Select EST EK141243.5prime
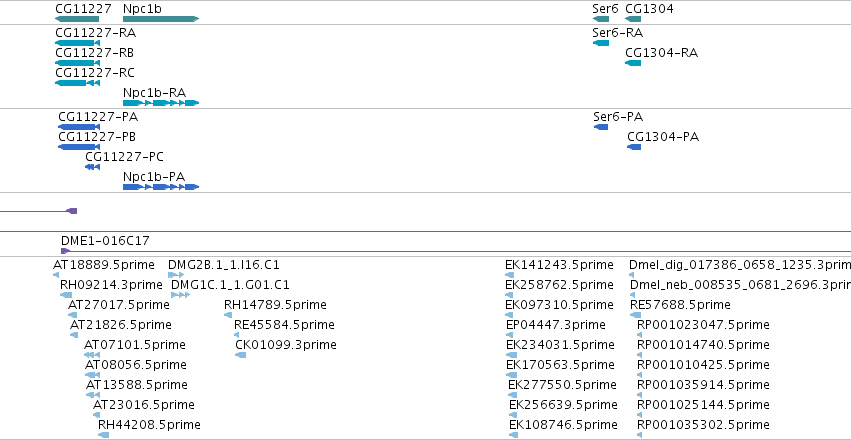The width and height of the screenshot is (851, 440). pos(560,265)
